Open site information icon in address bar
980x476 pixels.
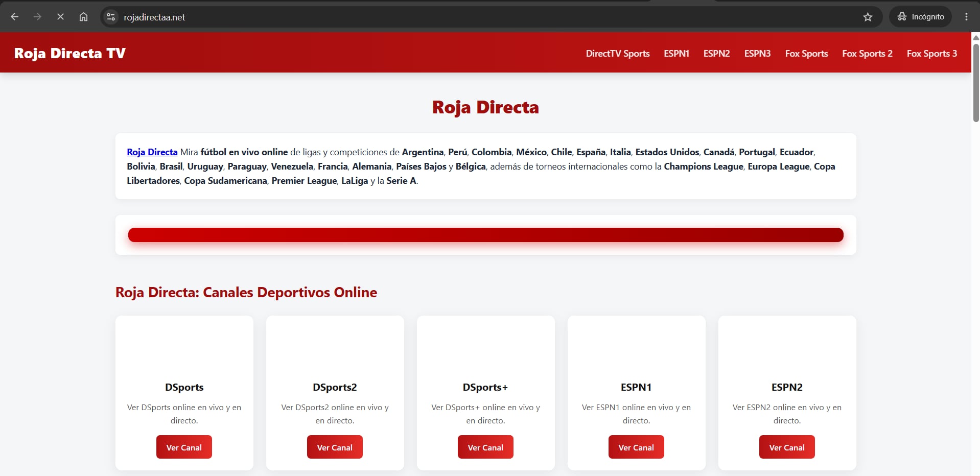pyautogui.click(x=111, y=17)
